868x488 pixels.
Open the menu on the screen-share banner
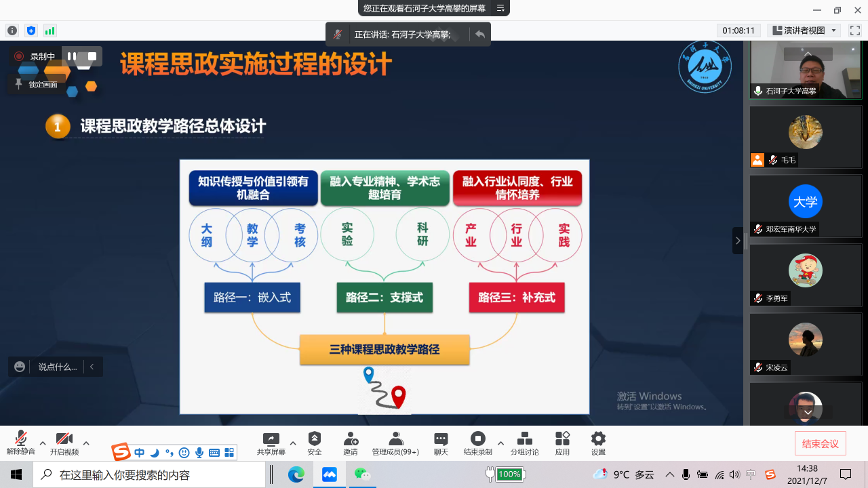[500, 8]
